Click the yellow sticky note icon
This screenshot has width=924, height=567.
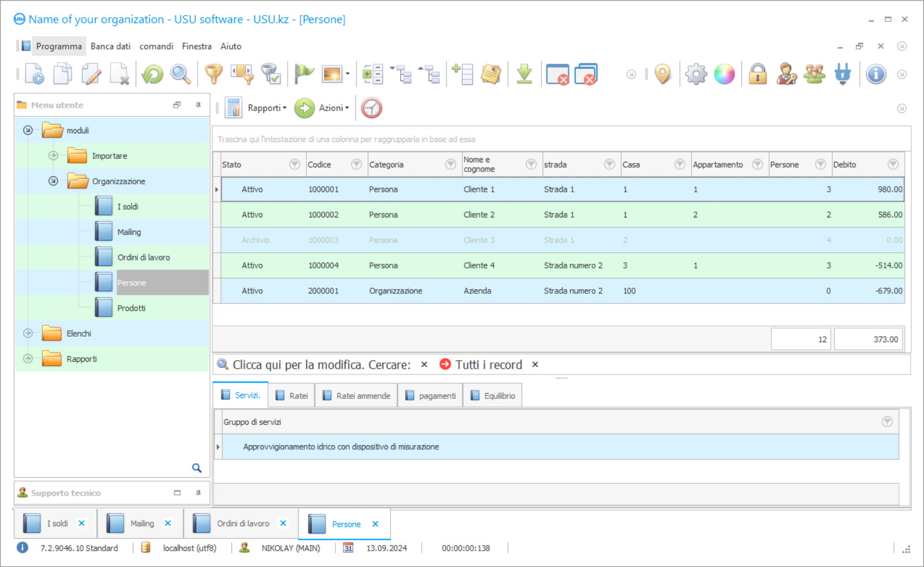(x=491, y=74)
